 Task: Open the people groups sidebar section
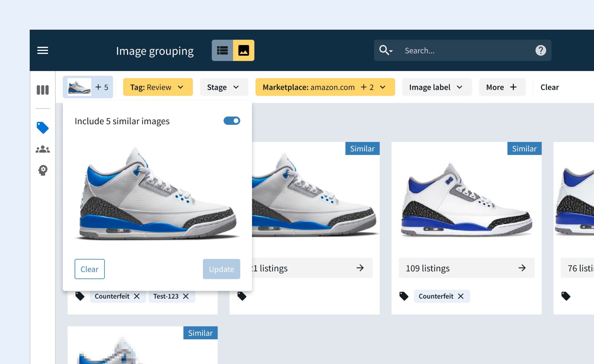[43, 149]
